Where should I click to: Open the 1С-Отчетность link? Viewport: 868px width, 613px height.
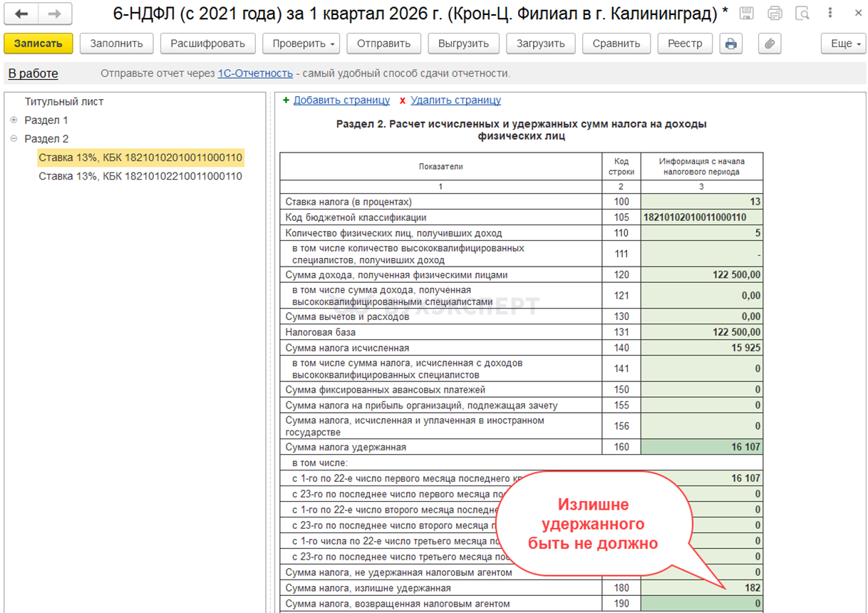click(x=255, y=73)
